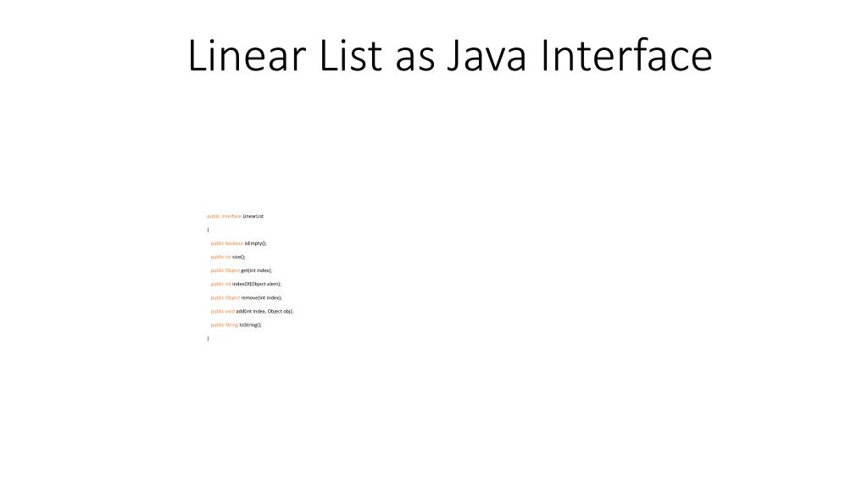Click the 'LinearList' interface name
The height and width of the screenshot is (488, 868).
pos(253,216)
